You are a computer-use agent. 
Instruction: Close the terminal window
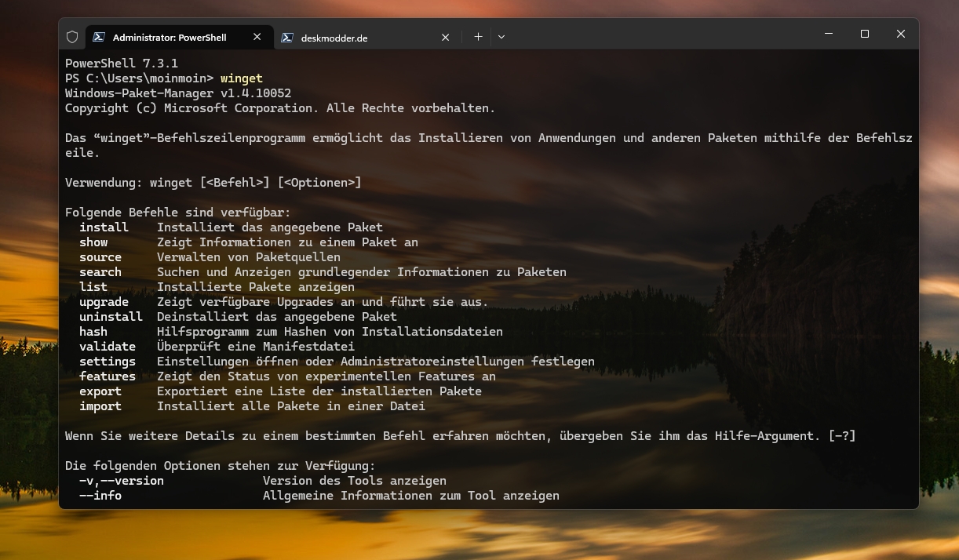(x=901, y=34)
